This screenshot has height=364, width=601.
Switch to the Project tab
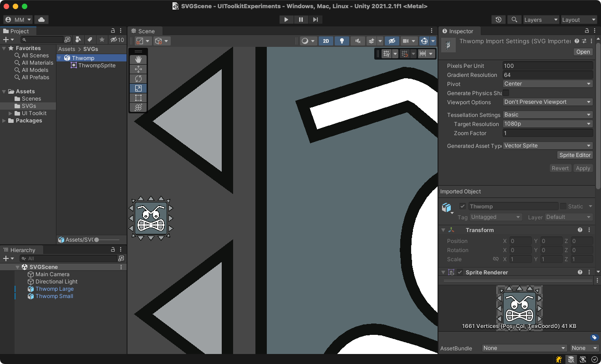coord(19,31)
